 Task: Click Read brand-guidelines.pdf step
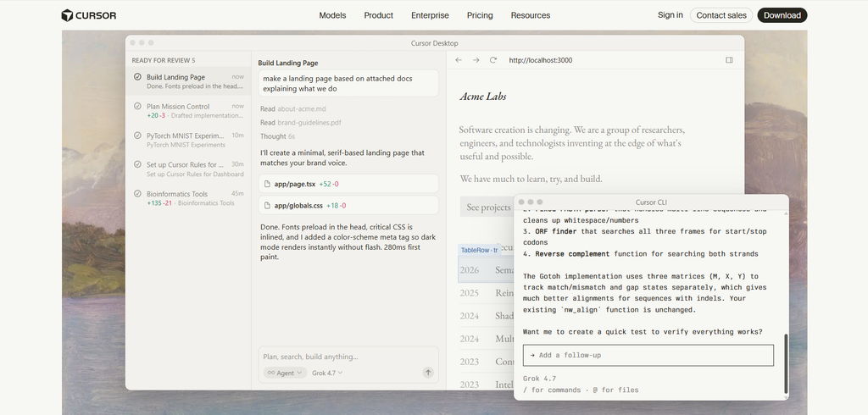(x=301, y=123)
